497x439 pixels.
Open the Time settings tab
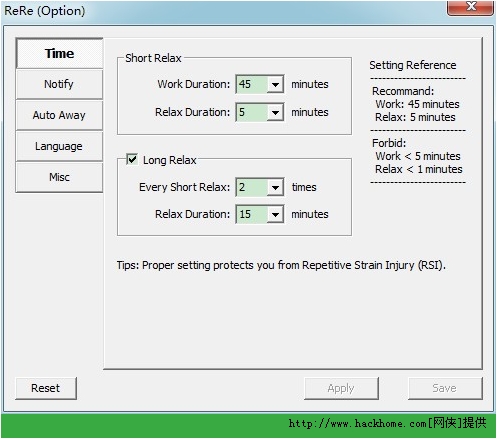click(x=59, y=53)
